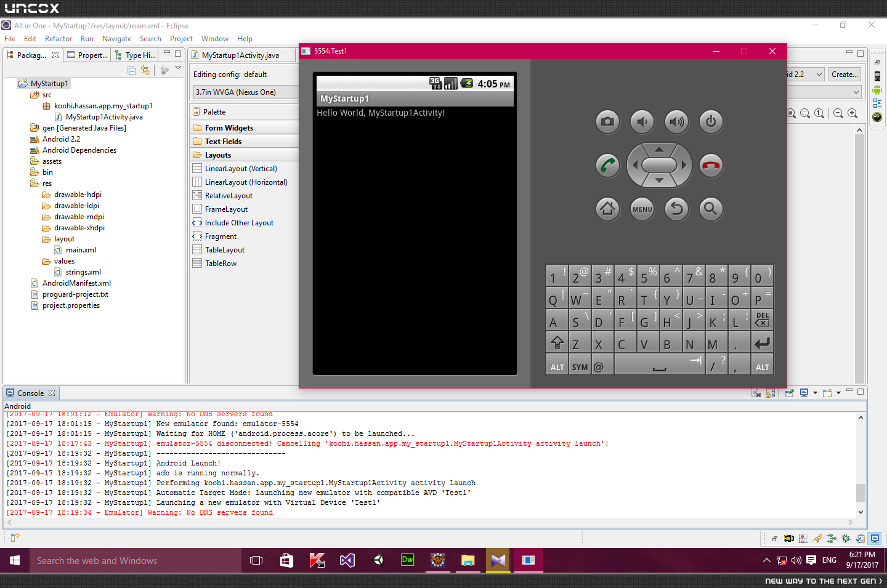The width and height of the screenshot is (887, 588).
Task: Expand the Form Widgets palette section
Action: point(245,128)
